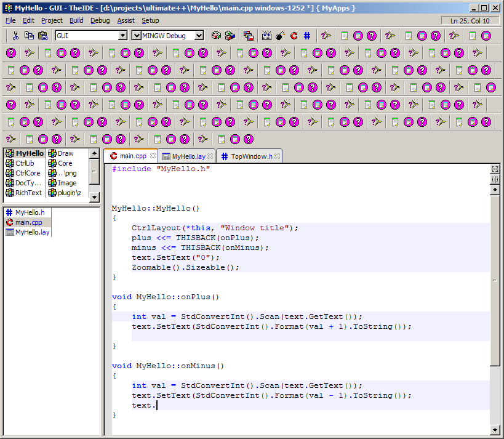Viewport: 504px width, 439px height.
Task: Click the Cut scissors icon
Action: click(16, 36)
